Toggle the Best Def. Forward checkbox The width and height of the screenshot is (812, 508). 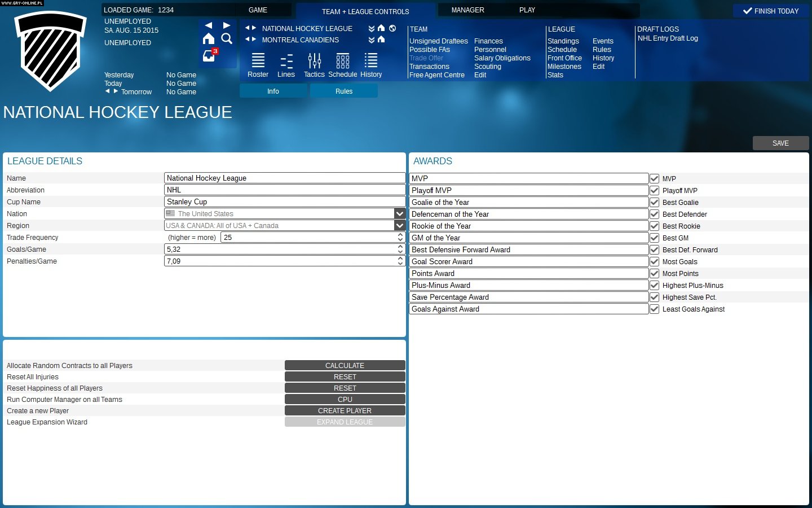click(654, 249)
